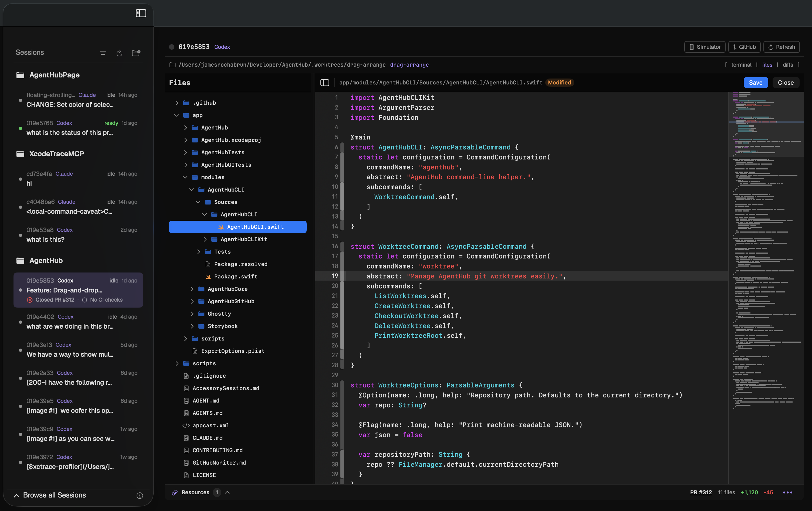Image resolution: width=812 pixels, height=511 pixels.
Task: Select session 'what is the status of this pr...'
Action: tap(78, 128)
